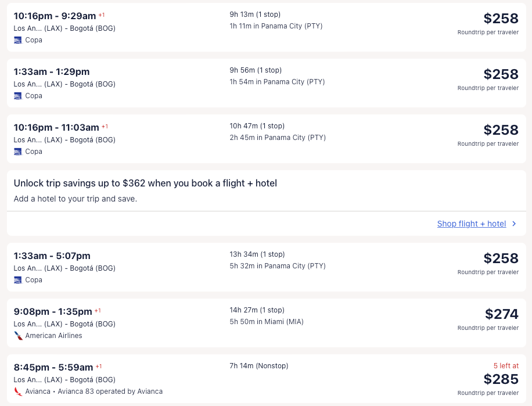The height and width of the screenshot is (406, 532).
Task: Click the 7h 14m (Nonstop) duration
Action: (x=258, y=366)
